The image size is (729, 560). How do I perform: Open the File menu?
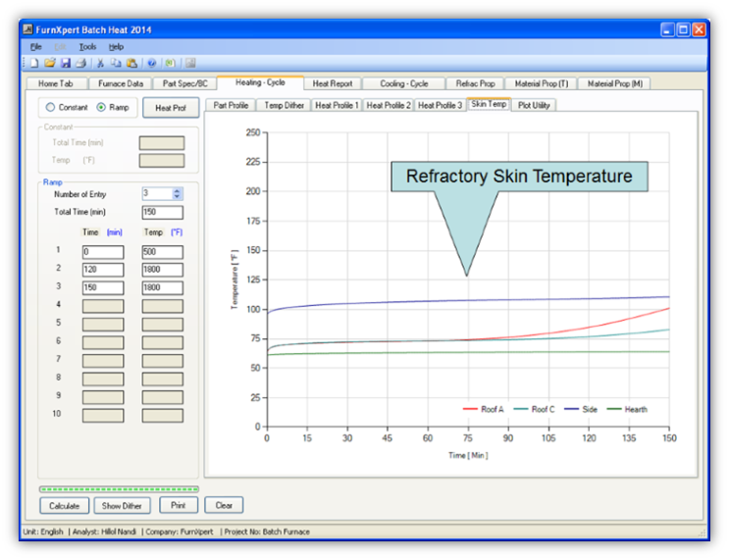click(x=35, y=46)
